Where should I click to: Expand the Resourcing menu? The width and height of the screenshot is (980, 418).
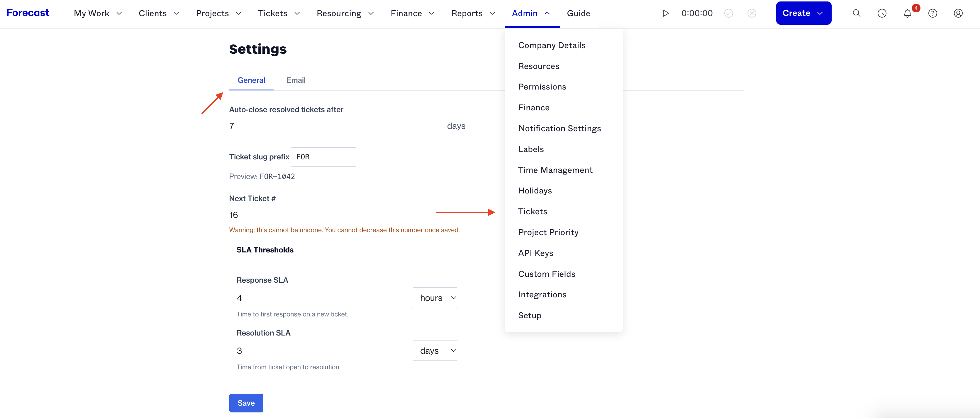point(345,13)
